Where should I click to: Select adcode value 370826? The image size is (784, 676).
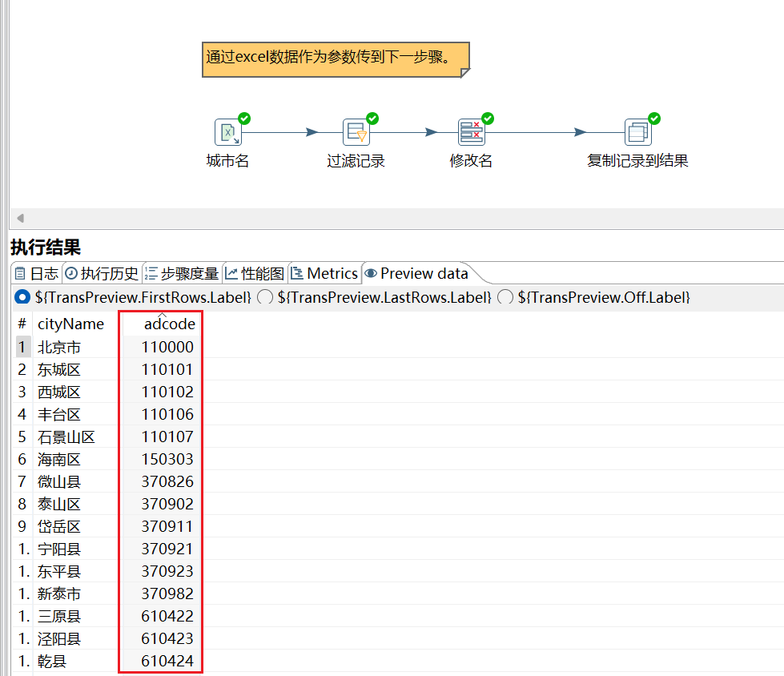click(167, 481)
